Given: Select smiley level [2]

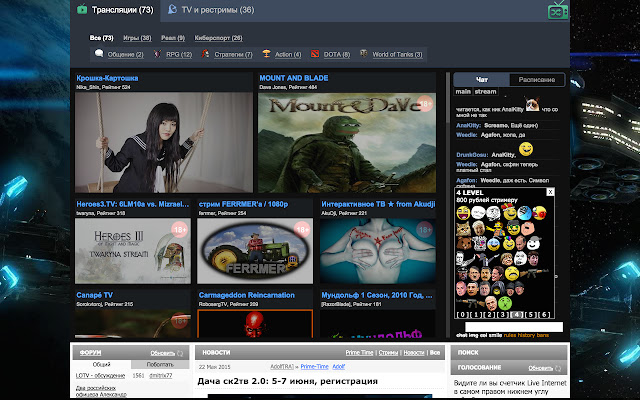Looking at the screenshot, I should (489, 315).
